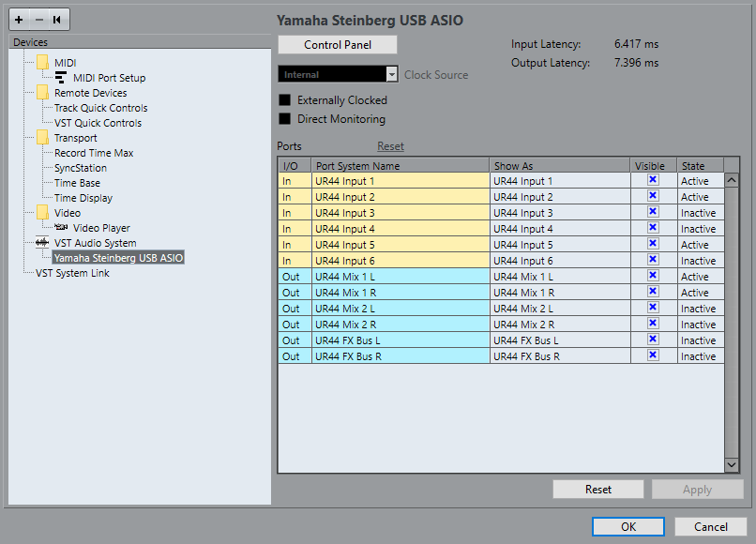Select SyncStation tree item
The height and width of the screenshot is (544, 756).
click(81, 167)
